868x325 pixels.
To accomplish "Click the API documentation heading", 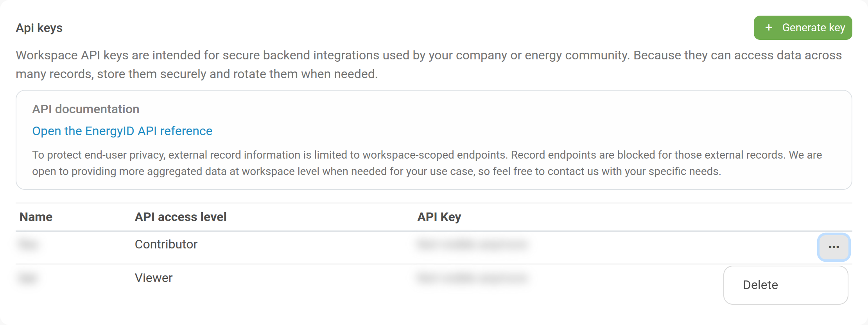I will 86,109.
